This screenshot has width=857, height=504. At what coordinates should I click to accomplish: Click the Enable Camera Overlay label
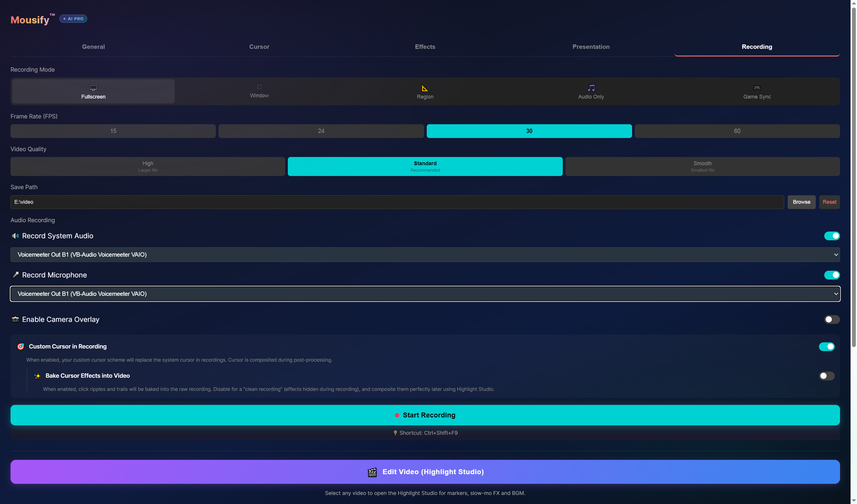point(61,320)
